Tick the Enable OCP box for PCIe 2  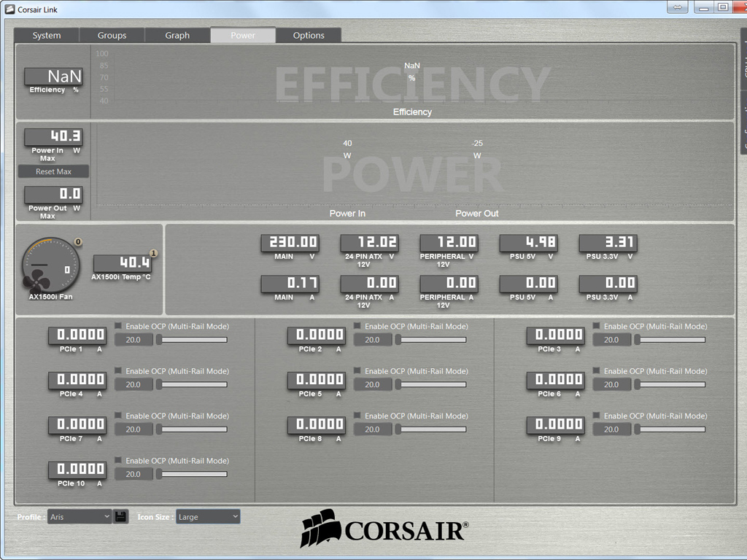(357, 326)
